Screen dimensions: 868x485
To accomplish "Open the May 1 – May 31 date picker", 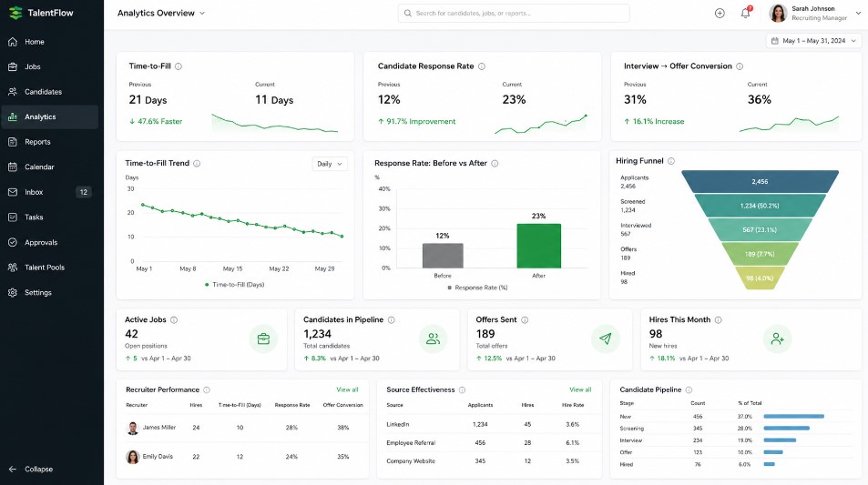I will tap(813, 41).
